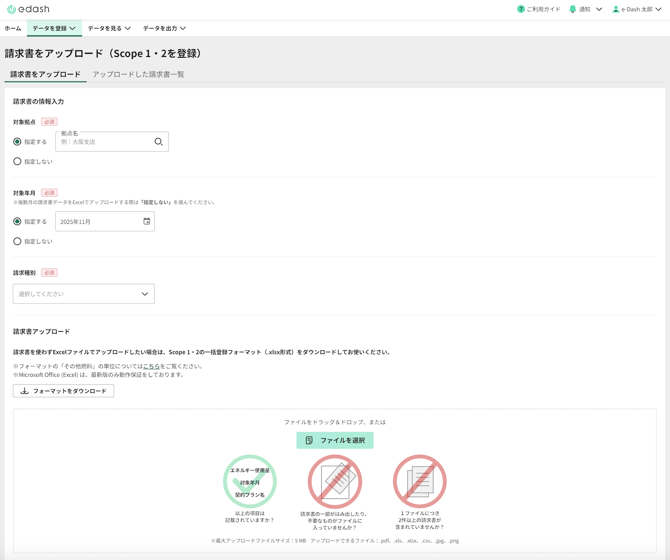This screenshot has width=670, height=560.
Task: Open the e-Dash 太郎 account dropdown
Action: click(637, 9)
